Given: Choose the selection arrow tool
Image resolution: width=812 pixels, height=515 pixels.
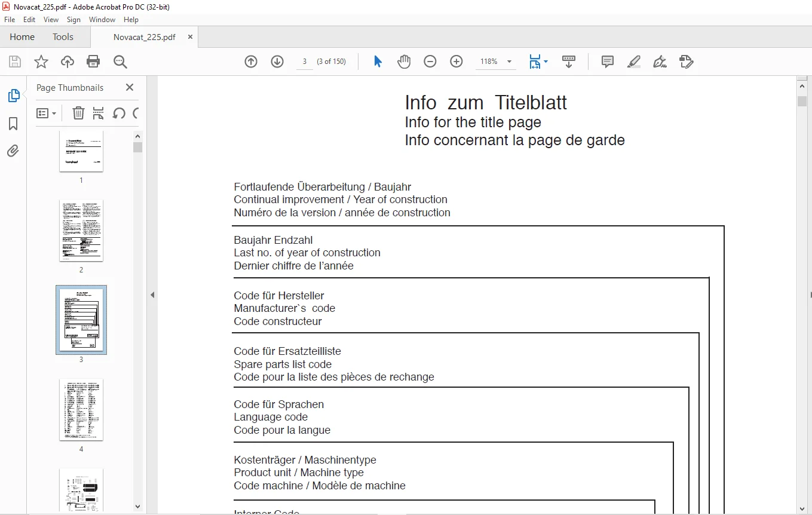Looking at the screenshot, I should pyautogui.click(x=378, y=62).
